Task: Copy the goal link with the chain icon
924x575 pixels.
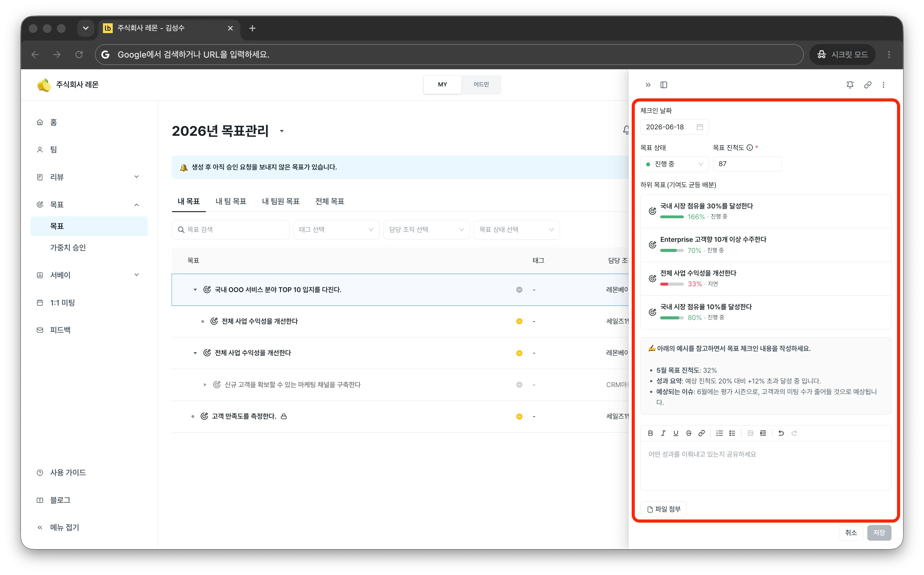Action: [868, 85]
